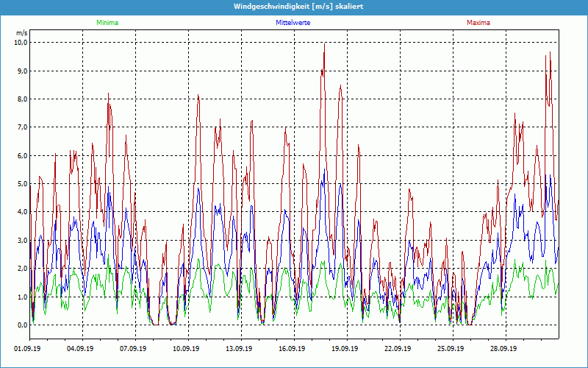Click the blue Mittelwerte legend label
588x368 pixels.
293,23
